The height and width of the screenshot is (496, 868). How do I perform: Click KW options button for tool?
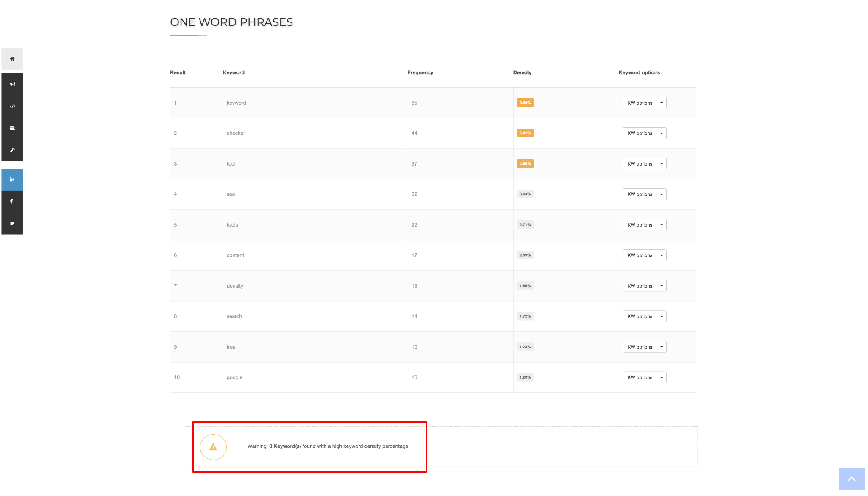[640, 164]
